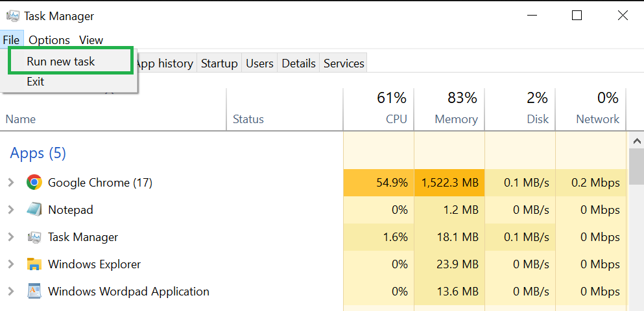Image resolution: width=644 pixels, height=311 pixels.
Task: Click the Windows Explorer folder icon
Action: pos(34,264)
